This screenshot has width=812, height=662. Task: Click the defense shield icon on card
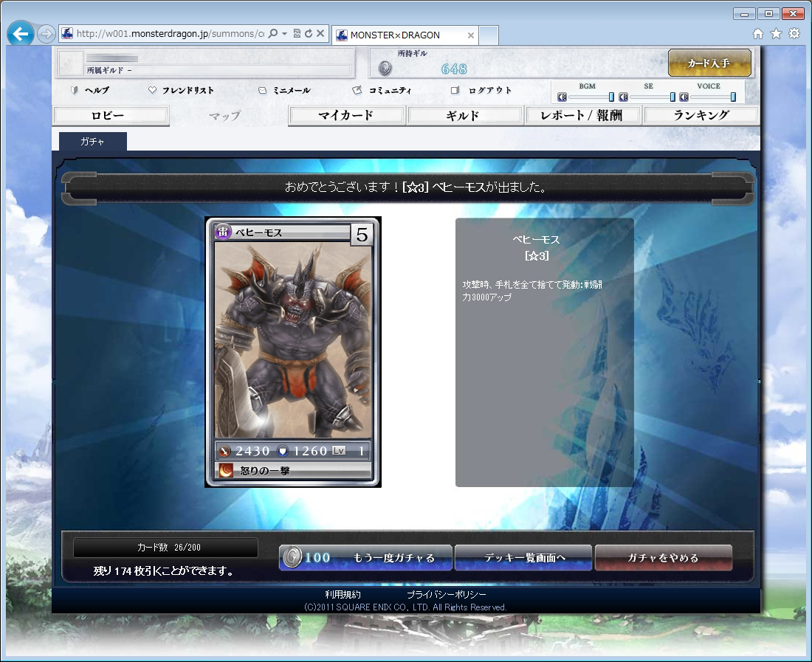click(282, 452)
